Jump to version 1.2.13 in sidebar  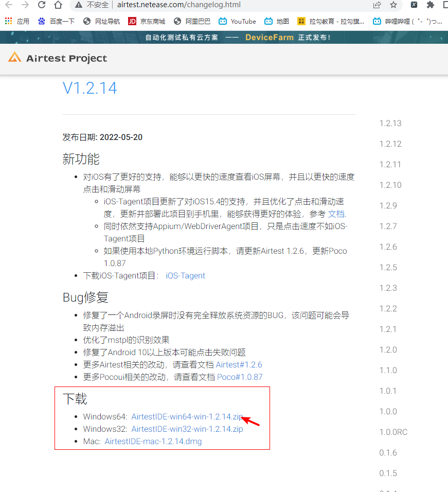click(390, 124)
